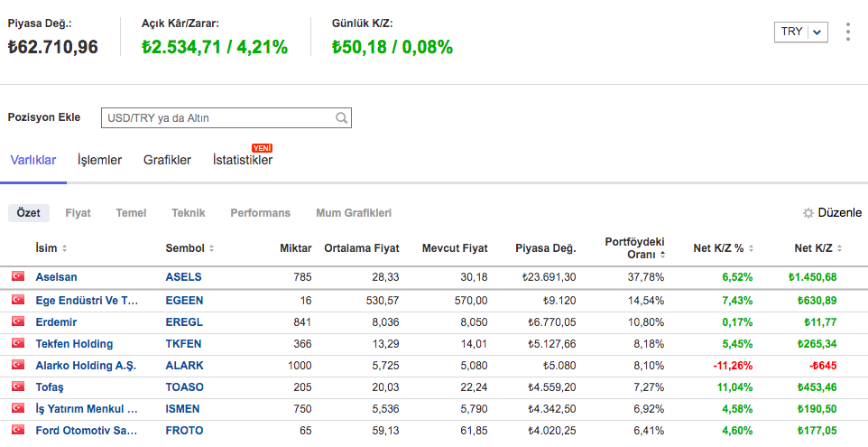Select the Özet view filter

[x=29, y=213]
